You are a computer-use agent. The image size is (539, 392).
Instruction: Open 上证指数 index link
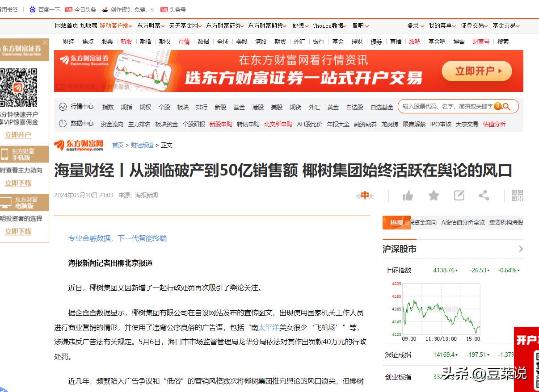click(398, 270)
